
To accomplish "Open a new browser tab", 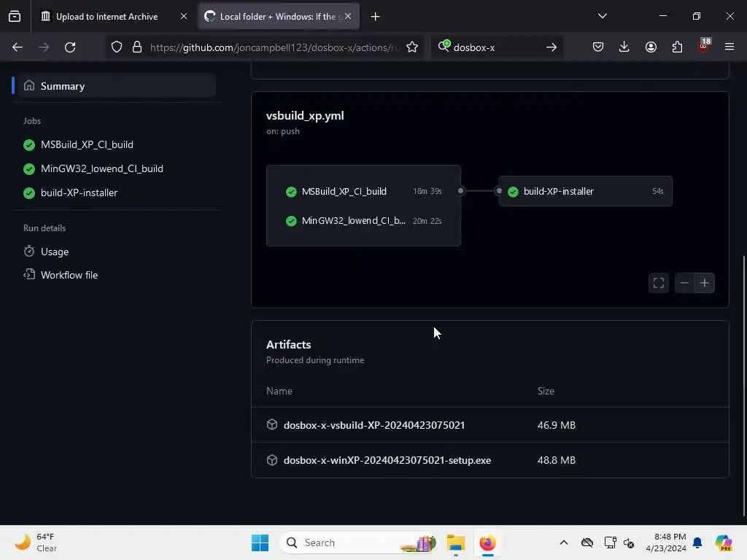I will click(x=376, y=17).
